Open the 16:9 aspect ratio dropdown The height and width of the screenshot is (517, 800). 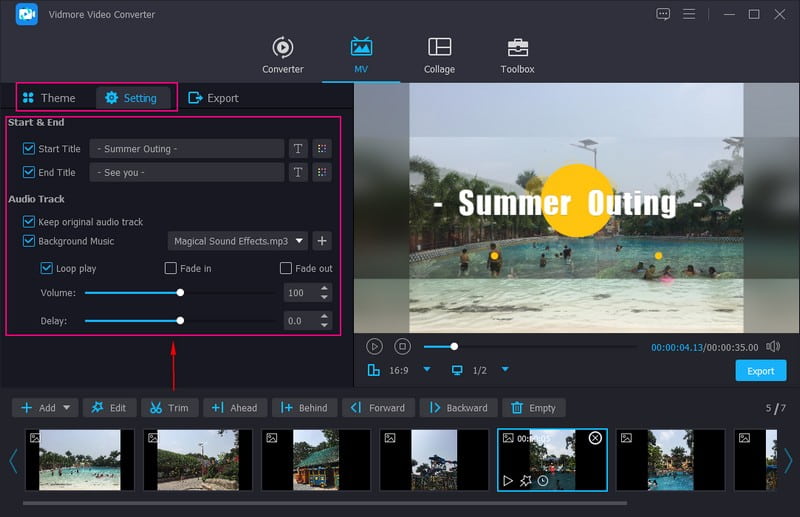click(427, 370)
